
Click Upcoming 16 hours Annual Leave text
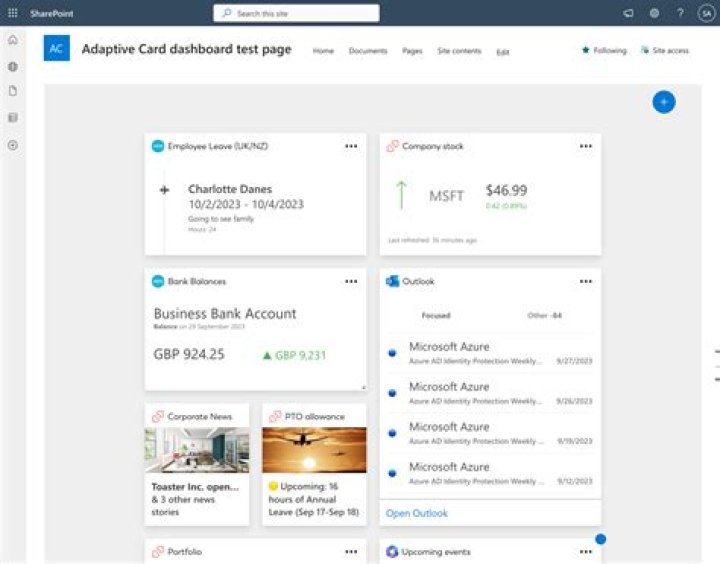tap(314, 499)
